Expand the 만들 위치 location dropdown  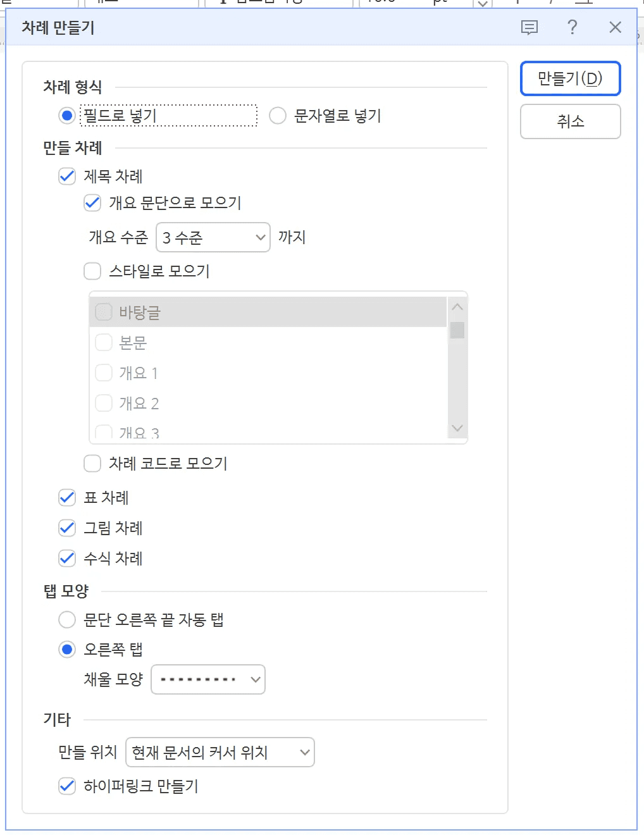pyautogui.click(x=302, y=753)
